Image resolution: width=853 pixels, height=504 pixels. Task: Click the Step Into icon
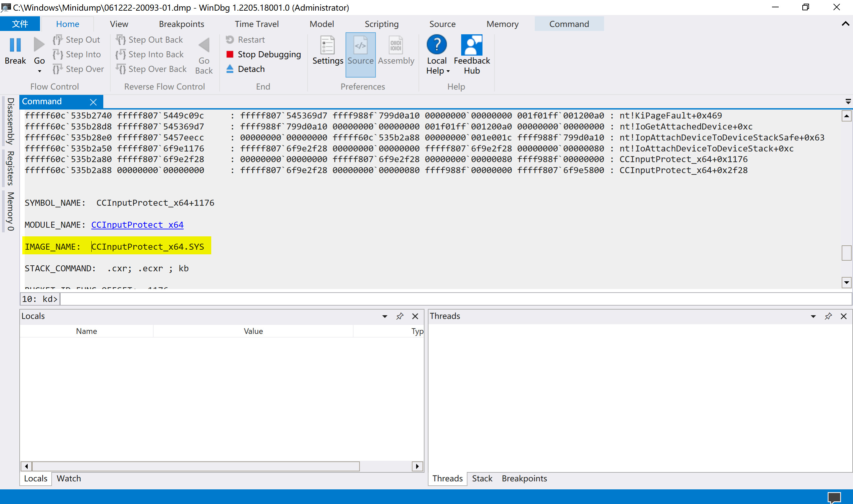click(x=57, y=54)
